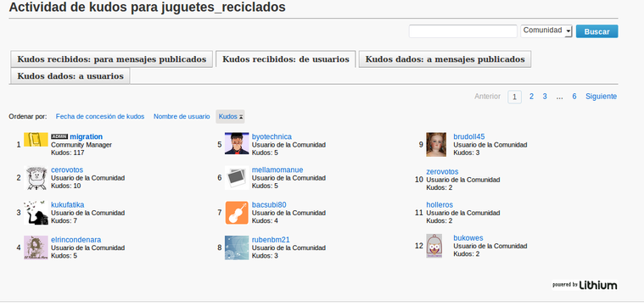Open the Comunidad search scope dropdown
Screen dimensions: 644x306
(546, 31)
